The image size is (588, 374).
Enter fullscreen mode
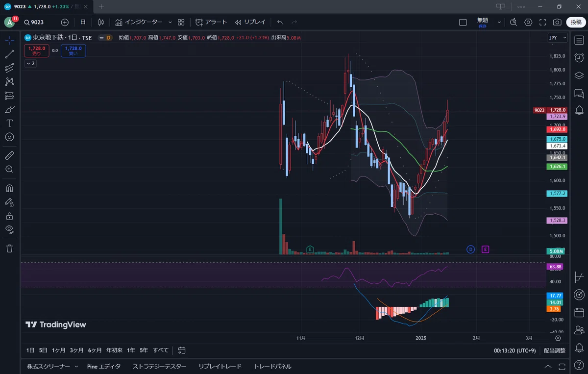(x=542, y=22)
